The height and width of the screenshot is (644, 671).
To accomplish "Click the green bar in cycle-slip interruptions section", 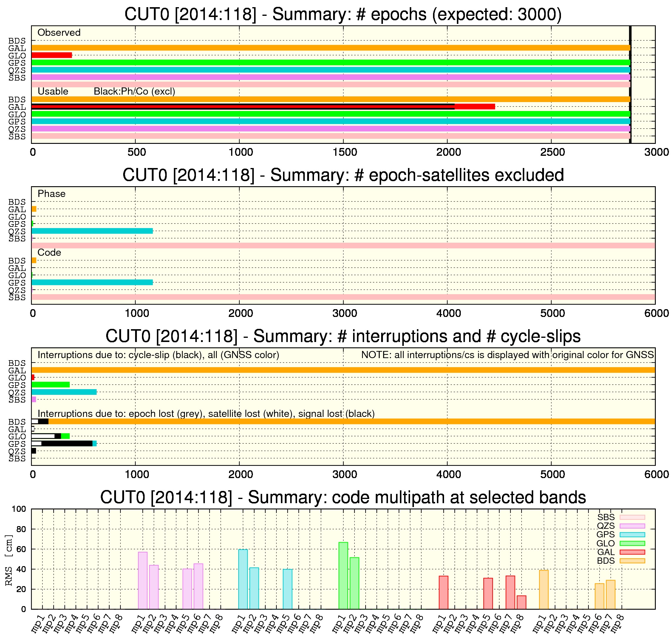I will [51, 385].
